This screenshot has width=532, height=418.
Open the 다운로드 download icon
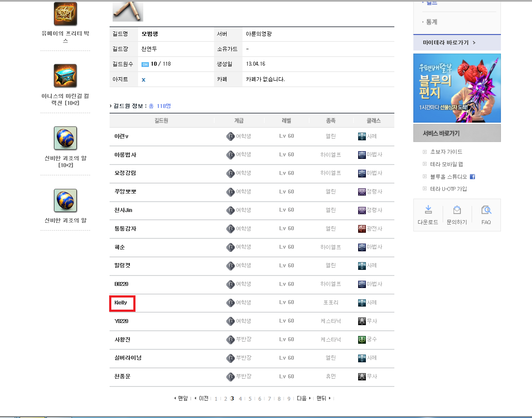point(428,210)
